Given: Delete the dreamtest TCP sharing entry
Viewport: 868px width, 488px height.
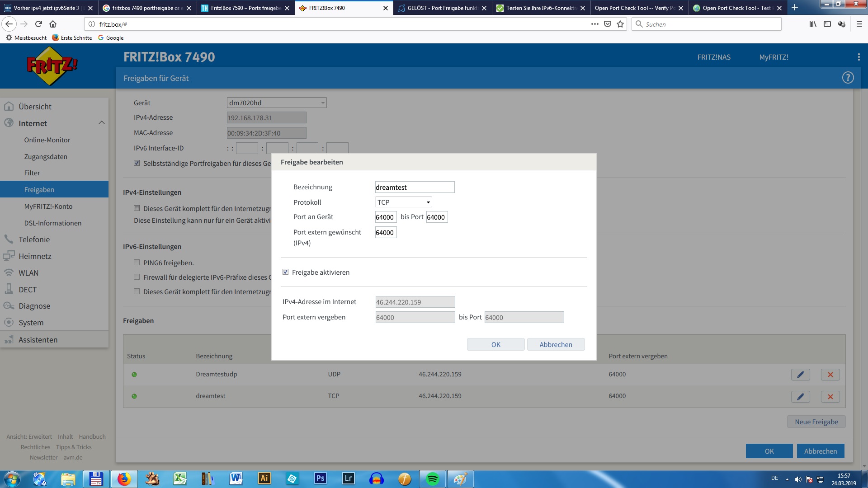Looking at the screenshot, I should (x=830, y=397).
